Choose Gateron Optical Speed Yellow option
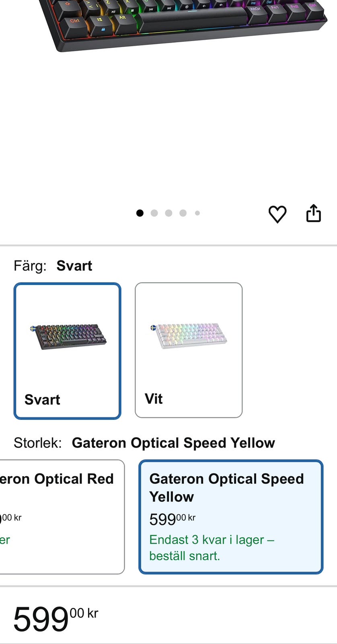The image size is (337, 644). pyautogui.click(x=230, y=516)
